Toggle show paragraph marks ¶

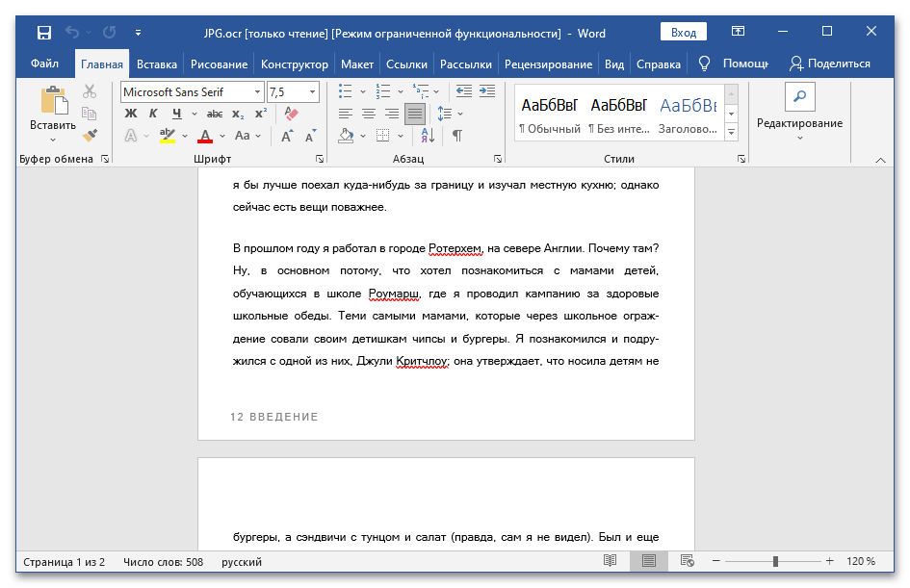click(457, 136)
